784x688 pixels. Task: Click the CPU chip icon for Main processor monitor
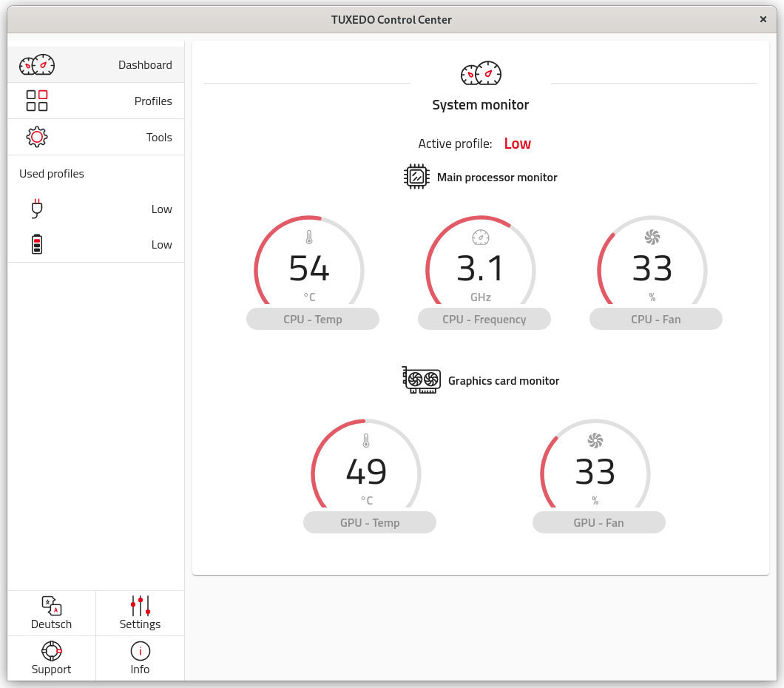416,176
